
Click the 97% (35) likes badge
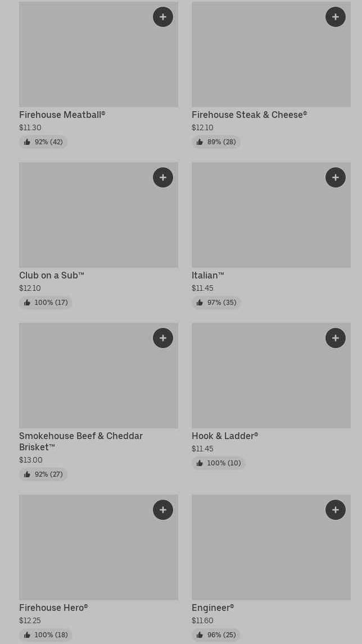(216, 303)
